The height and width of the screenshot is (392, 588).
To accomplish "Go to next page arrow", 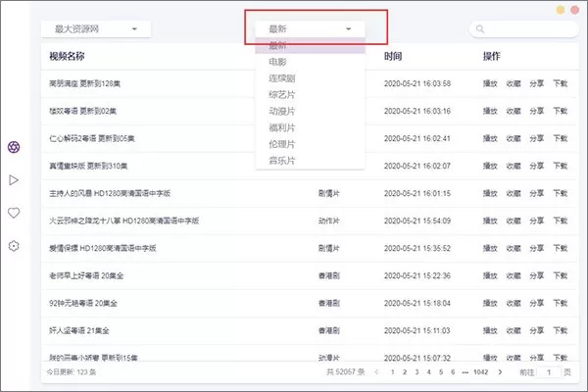I will [x=500, y=371].
